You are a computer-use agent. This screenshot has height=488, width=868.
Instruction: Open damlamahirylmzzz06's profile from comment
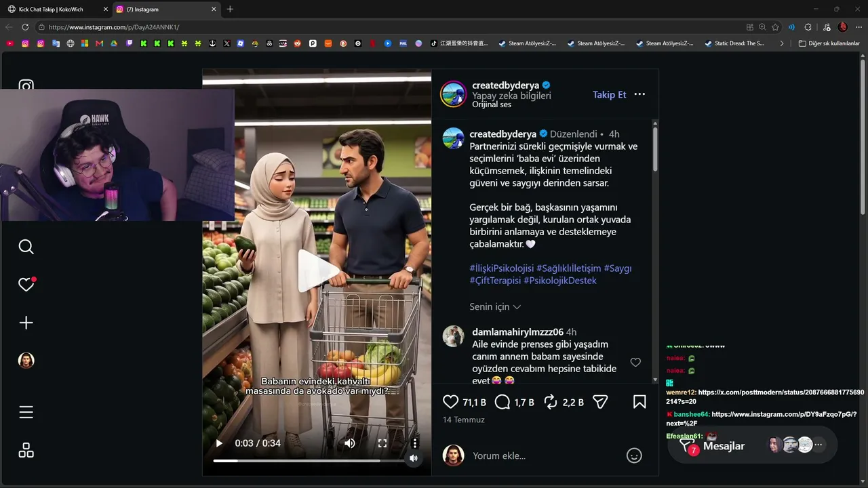tap(517, 332)
